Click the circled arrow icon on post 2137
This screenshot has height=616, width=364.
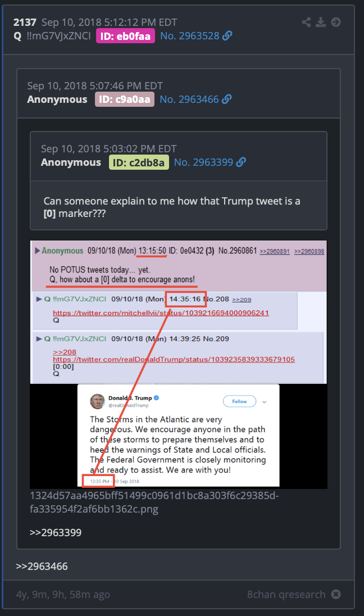[x=336, y=22]
